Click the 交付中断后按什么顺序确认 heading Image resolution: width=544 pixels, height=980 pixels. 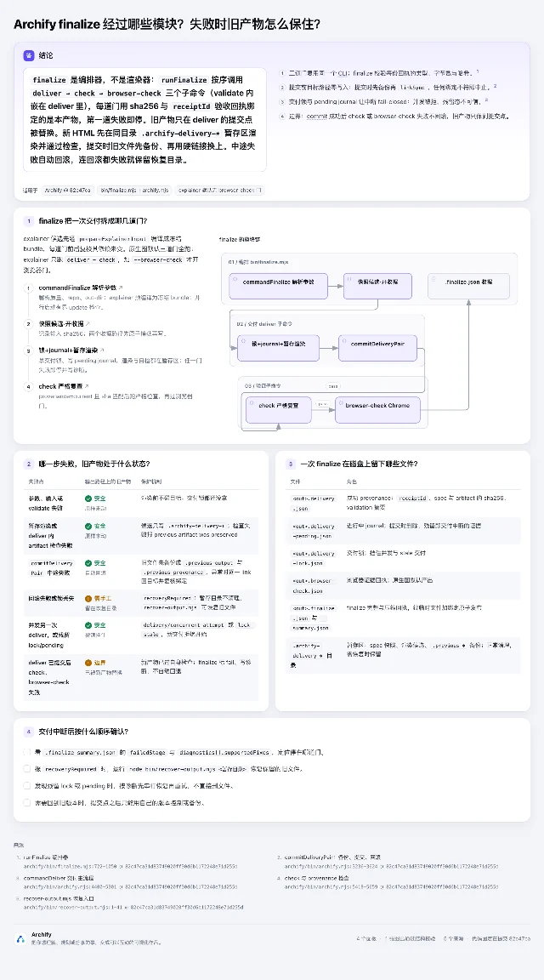tap(83, 732)
